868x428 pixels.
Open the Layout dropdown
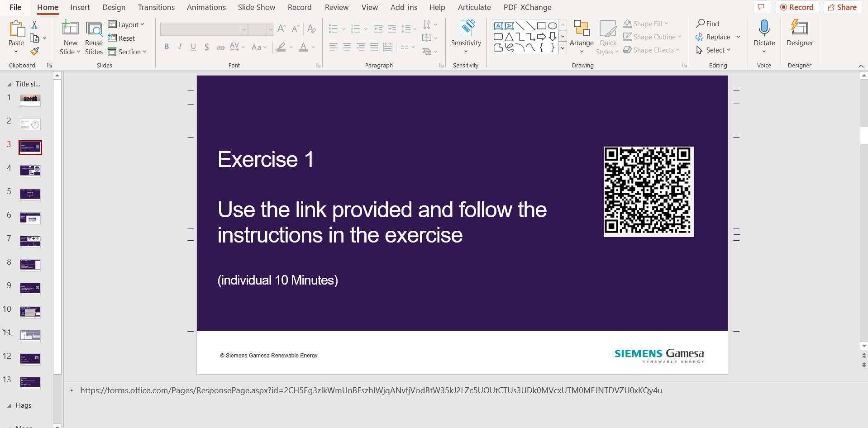tap(126, 25)
